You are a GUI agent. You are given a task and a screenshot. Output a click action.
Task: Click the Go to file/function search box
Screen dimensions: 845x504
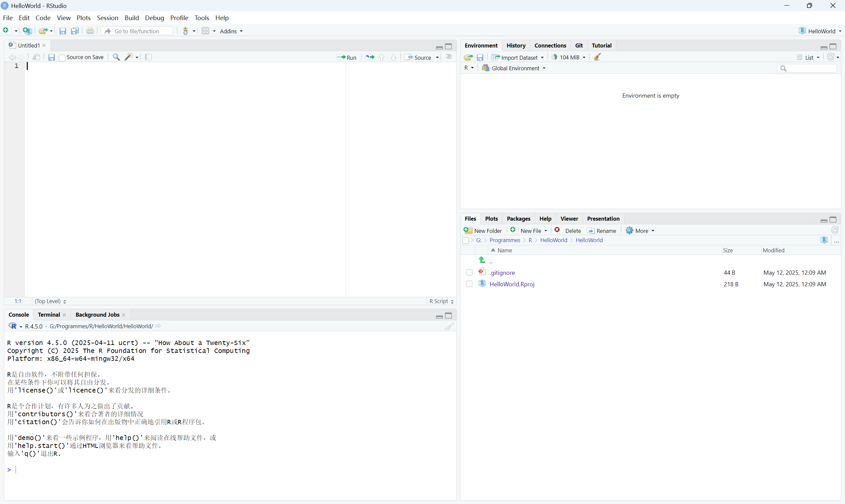137,31
